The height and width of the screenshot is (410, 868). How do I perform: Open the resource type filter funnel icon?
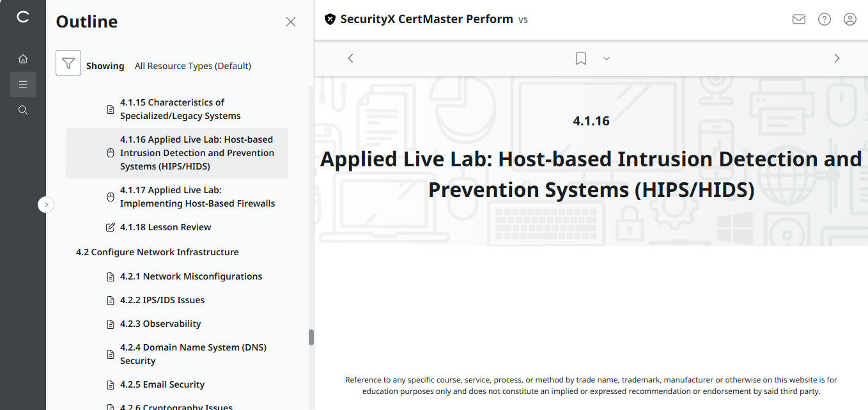tap(68, 63)
